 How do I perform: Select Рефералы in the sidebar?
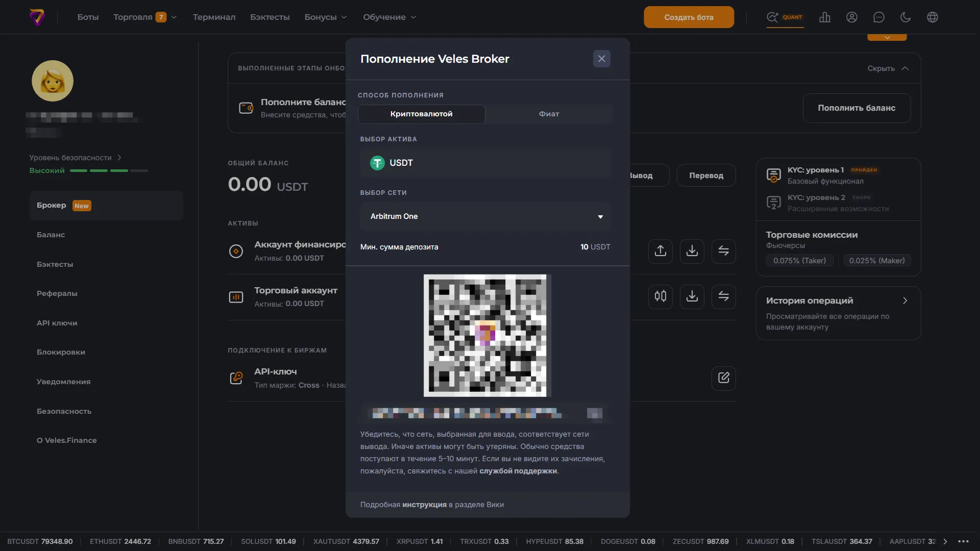[57, 293]
